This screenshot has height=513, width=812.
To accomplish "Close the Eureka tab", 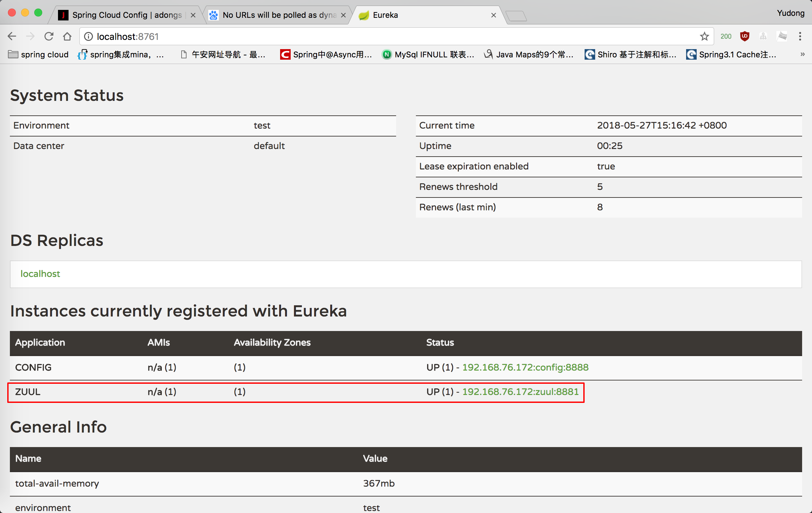I will tap(493, 15).
